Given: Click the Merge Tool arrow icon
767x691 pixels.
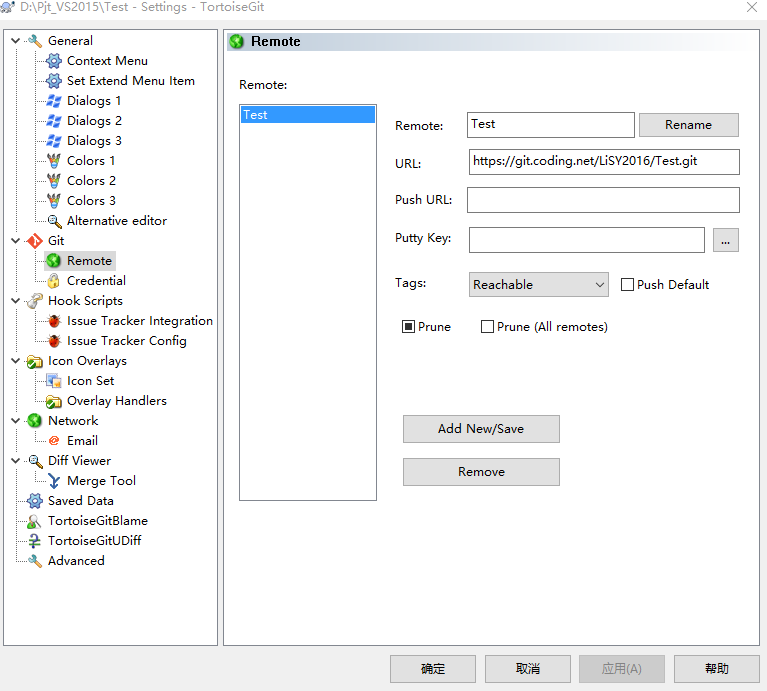Looking at the screenshot, I should coord(54,481).
